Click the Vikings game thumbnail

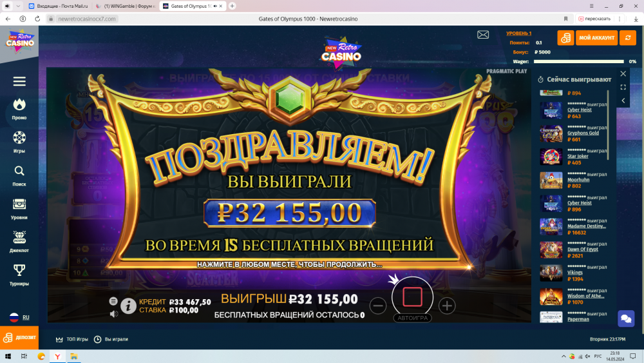pos(551,273)
